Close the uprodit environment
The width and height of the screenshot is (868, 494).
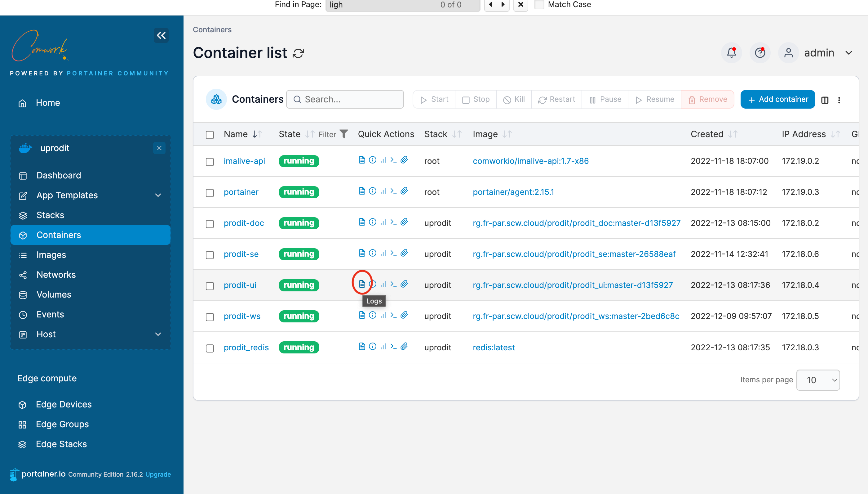pos(159,148)
